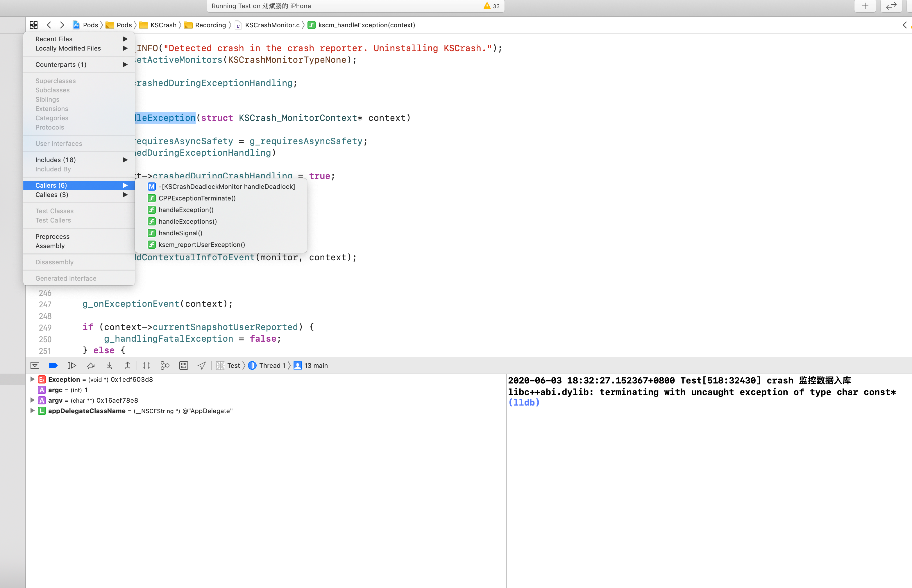Screen dimensions: 912x588
Task: Click Continue program execution icon
Action: click(72, 365)
